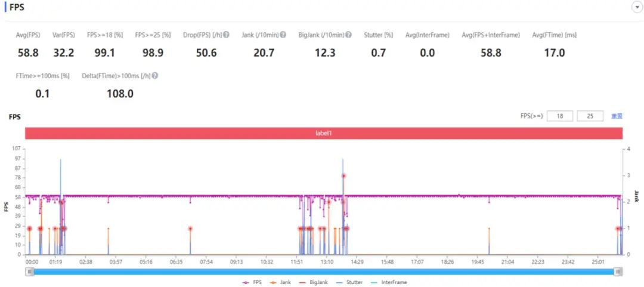Screen dimensions: 644x287
Task: Click the jank marker near 06:35 on chart
Action: point(190,229)
